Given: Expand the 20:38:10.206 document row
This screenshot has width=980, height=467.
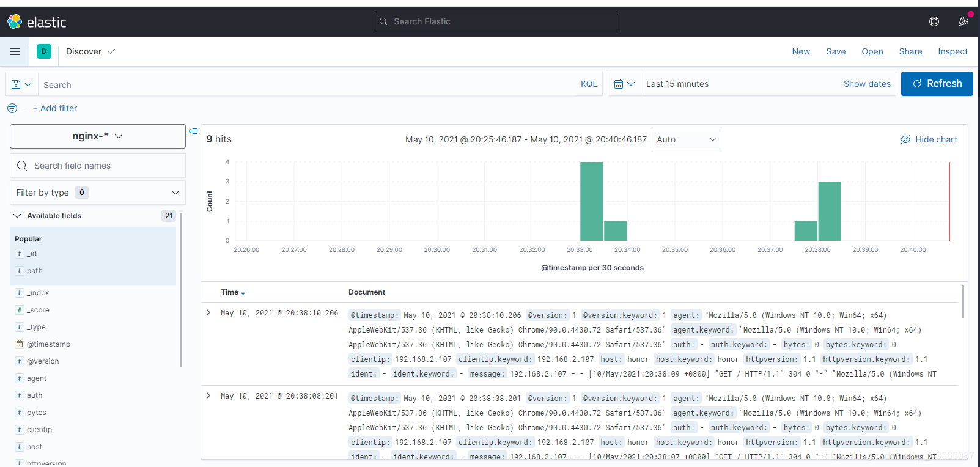Looking at the screenshot, I should pyautogui.click(x=208, y=312).
